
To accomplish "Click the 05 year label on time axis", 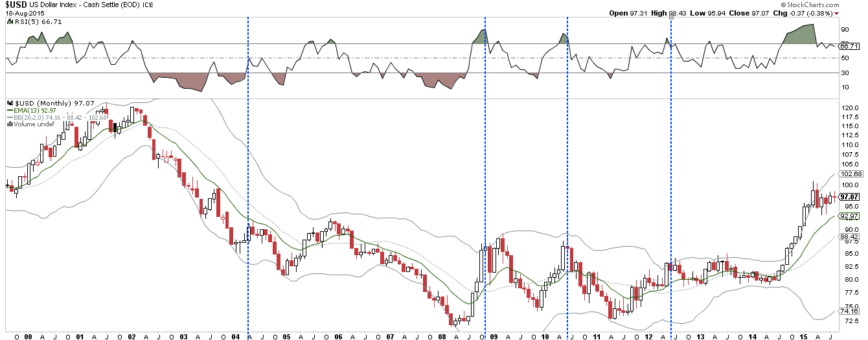I will pyautogui.click(x=286, y=335).
